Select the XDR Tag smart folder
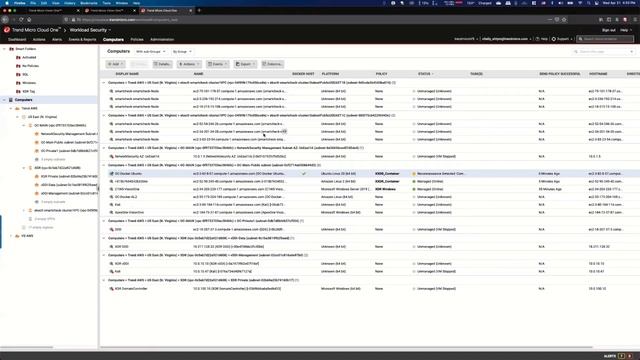 point(29,91)
